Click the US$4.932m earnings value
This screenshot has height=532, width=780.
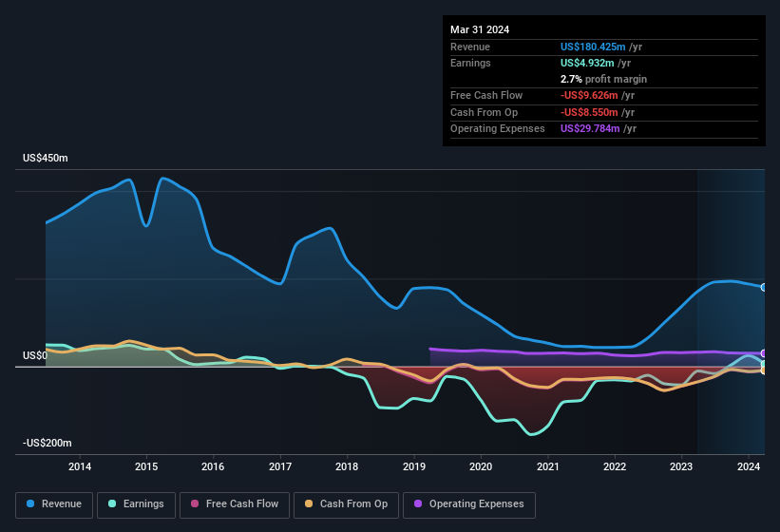click(587, 63)
